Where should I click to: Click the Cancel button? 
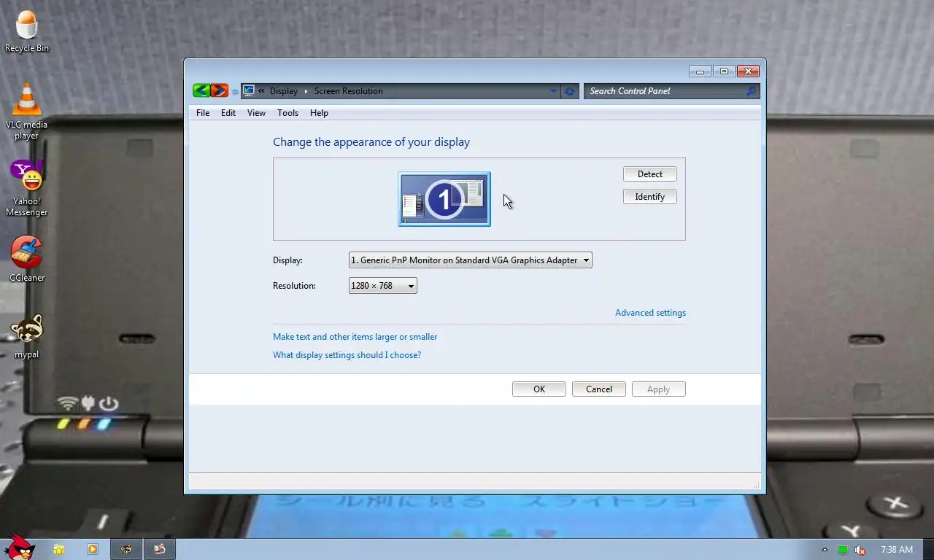pyautogui.click(x=599, y=389)
